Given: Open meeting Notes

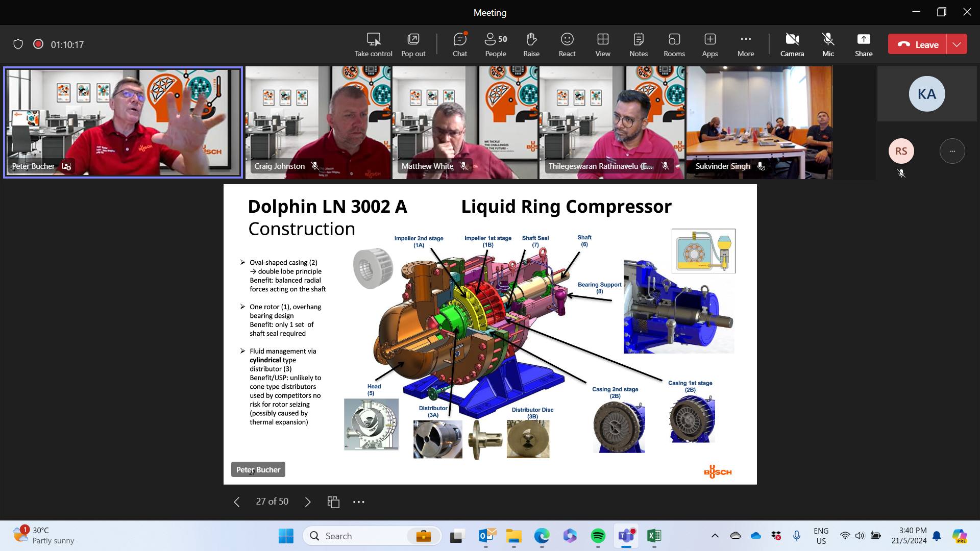Looking at the screenshot, I should (x=639, y=45).
